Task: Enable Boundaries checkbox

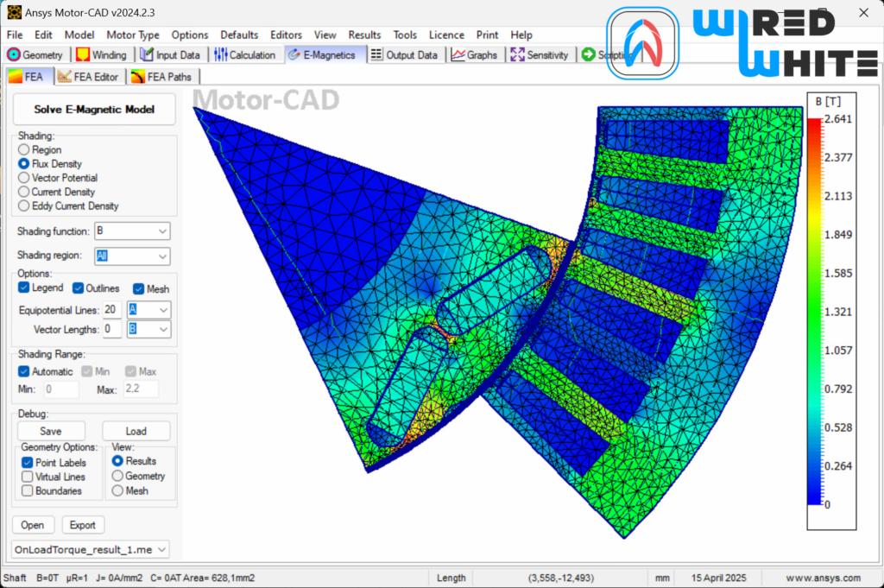Action: click(x=27, y=491)
